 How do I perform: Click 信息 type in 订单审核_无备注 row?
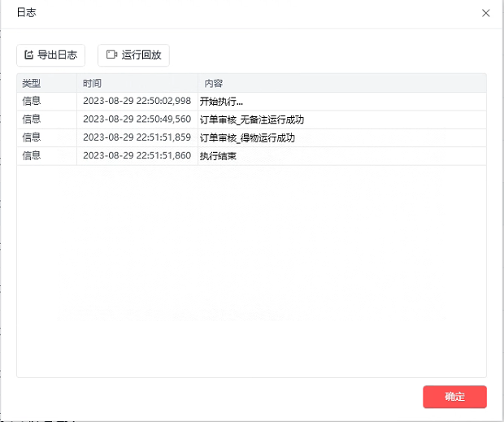[x=32, y=120]
